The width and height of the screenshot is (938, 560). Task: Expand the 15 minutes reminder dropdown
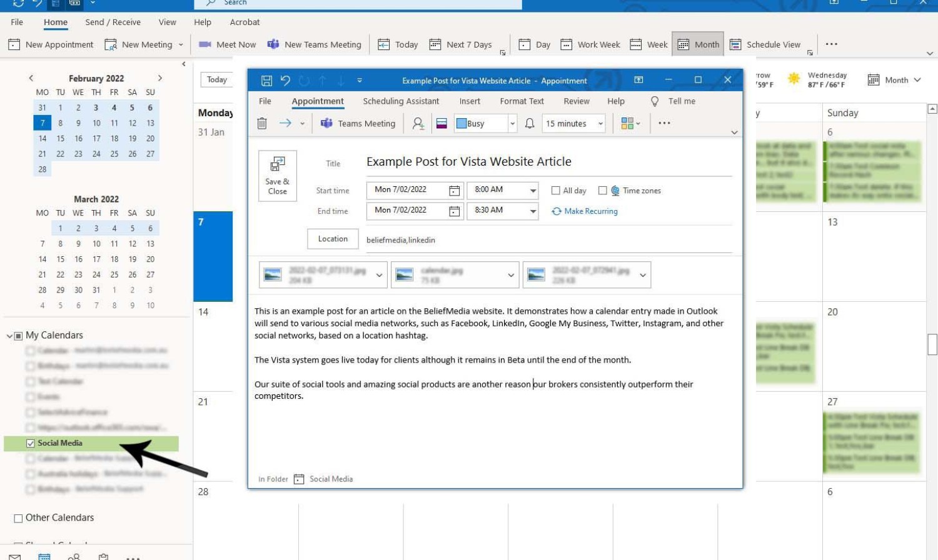pyautogui.click(x=600, y=124)
